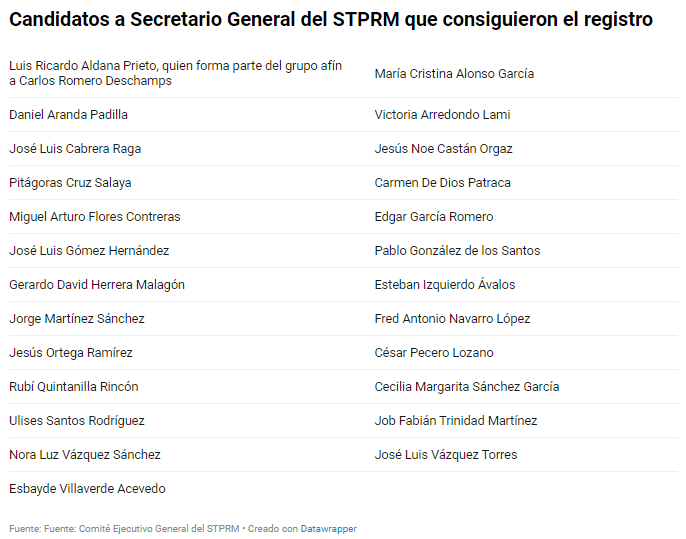Click Esteban Izquierdo Ávalos entry

[445, 285]
